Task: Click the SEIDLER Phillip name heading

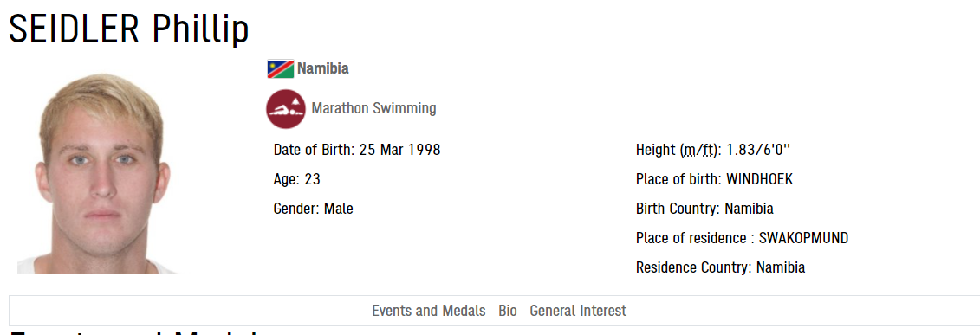Action: pyautogui.click(x=129, y=28)
